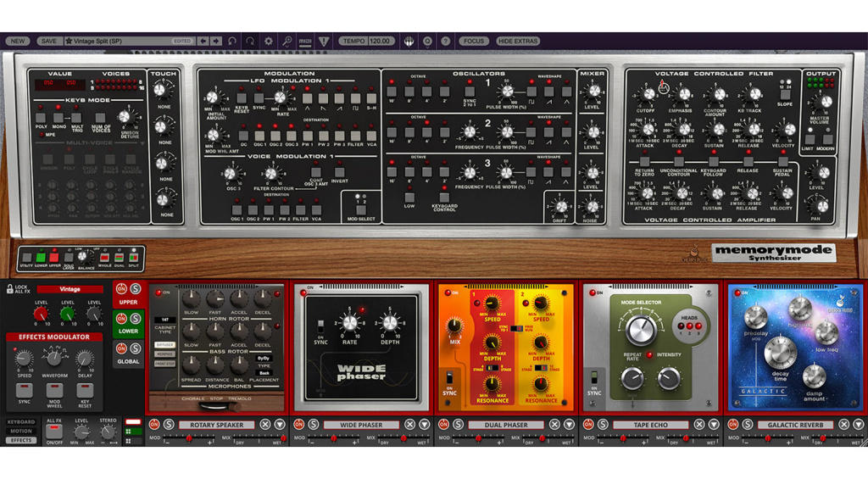Open settings with the gear icon
868x479 pixels.
[x=269, y=41]
